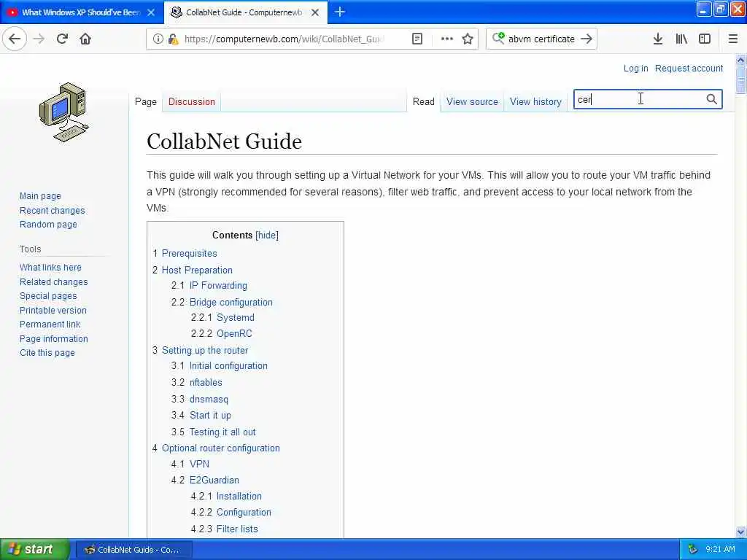Click Permanent link
Viewport: 747px width, 560px height.
tap(50, 324)
